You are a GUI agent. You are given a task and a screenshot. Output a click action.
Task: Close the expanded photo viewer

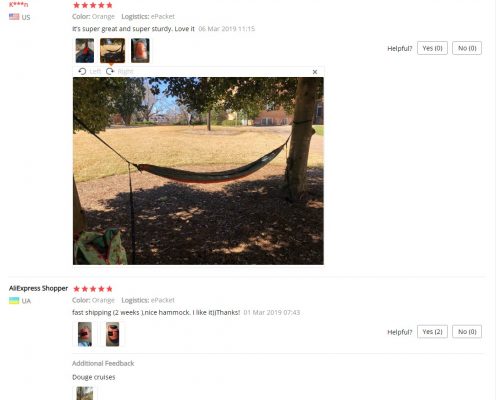click(315, 72)
